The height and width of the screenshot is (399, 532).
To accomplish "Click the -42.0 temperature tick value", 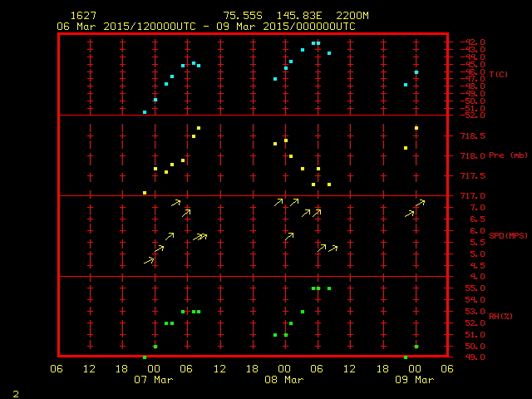I will coord(472,42).
